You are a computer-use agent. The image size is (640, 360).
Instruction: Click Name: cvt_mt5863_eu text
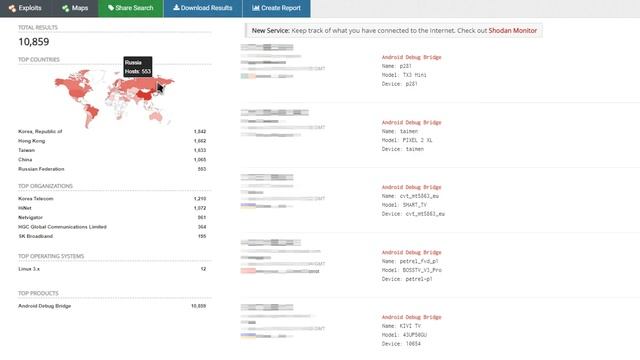tap(411, 196)
